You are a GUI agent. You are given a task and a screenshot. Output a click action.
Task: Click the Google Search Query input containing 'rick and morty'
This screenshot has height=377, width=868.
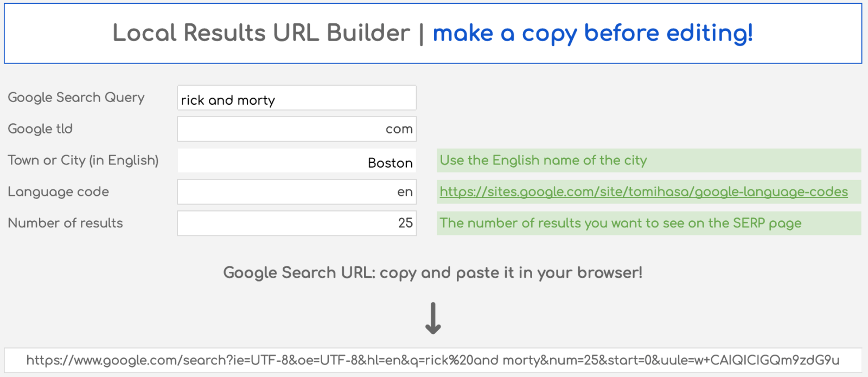click(296, 98)
